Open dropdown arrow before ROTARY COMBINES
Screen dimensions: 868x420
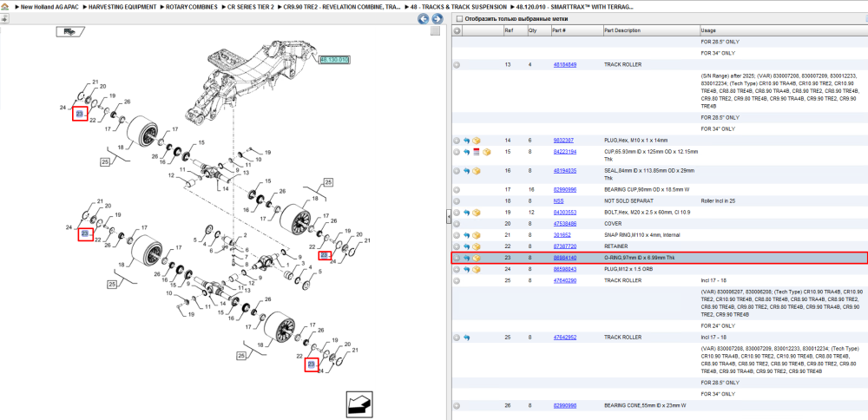(x=161, y=7)
